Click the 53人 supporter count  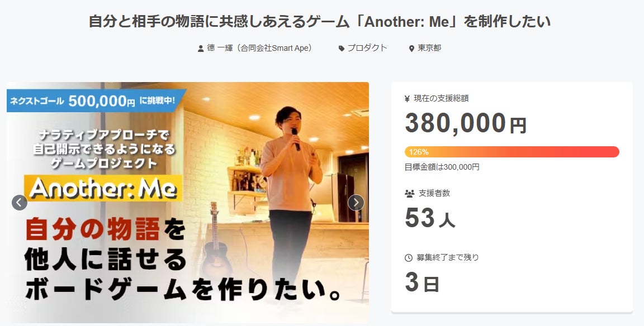click(429, 218)
